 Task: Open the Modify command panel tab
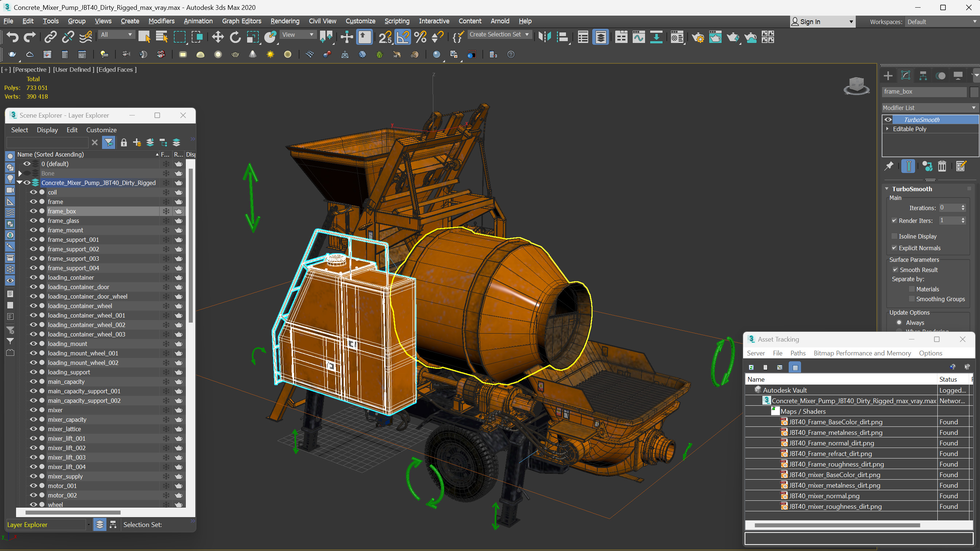pos(906,76)
